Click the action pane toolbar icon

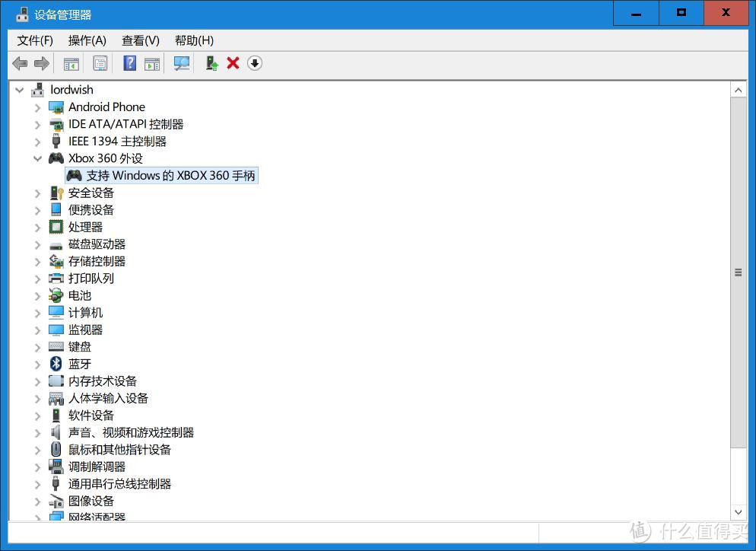point(152,63)
